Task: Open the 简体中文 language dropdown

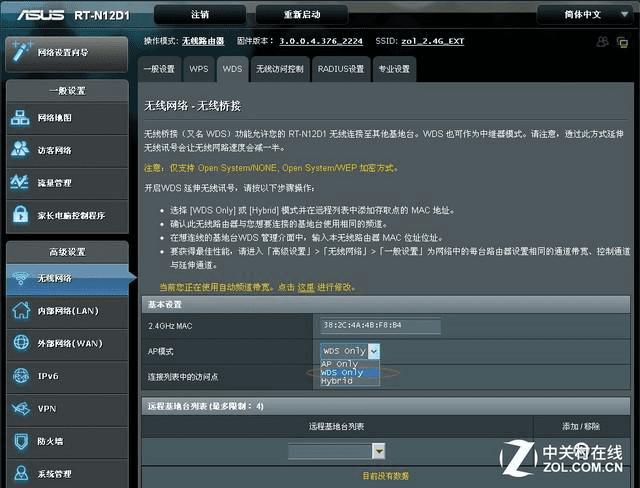Action: point(584,15)
